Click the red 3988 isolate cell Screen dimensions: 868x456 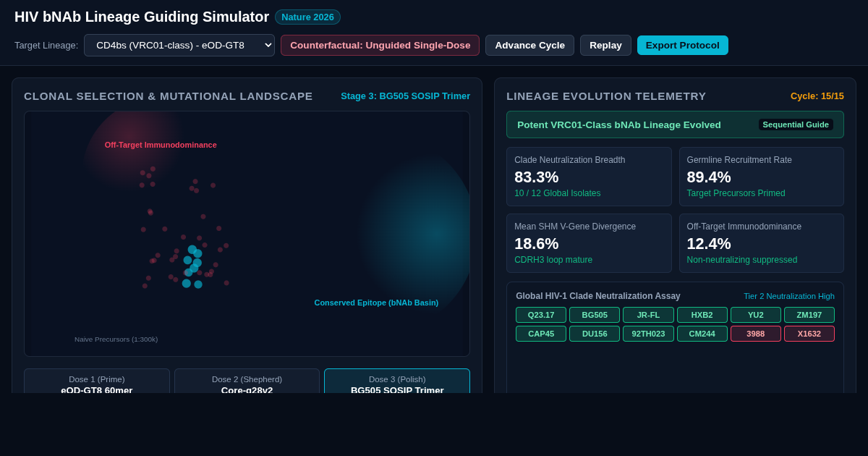756,334
